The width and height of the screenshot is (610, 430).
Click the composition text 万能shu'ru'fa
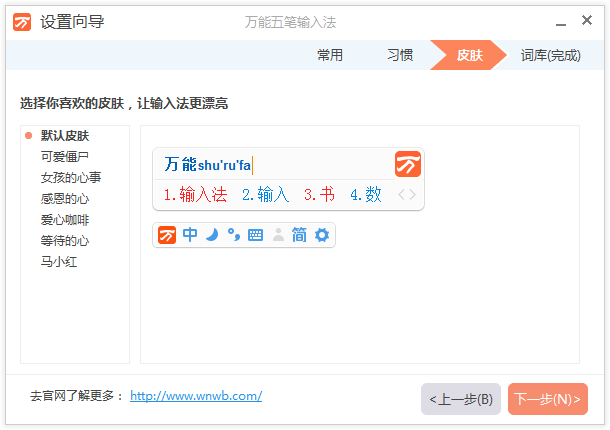(208, 165)
